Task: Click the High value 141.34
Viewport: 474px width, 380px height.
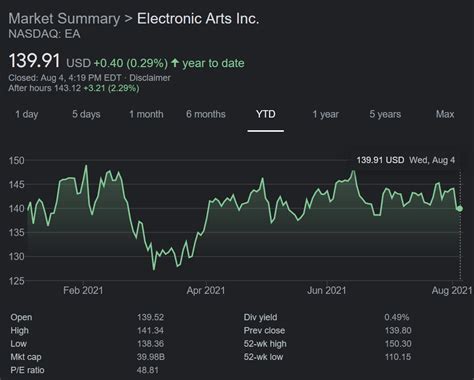Action: coord(150,331)
